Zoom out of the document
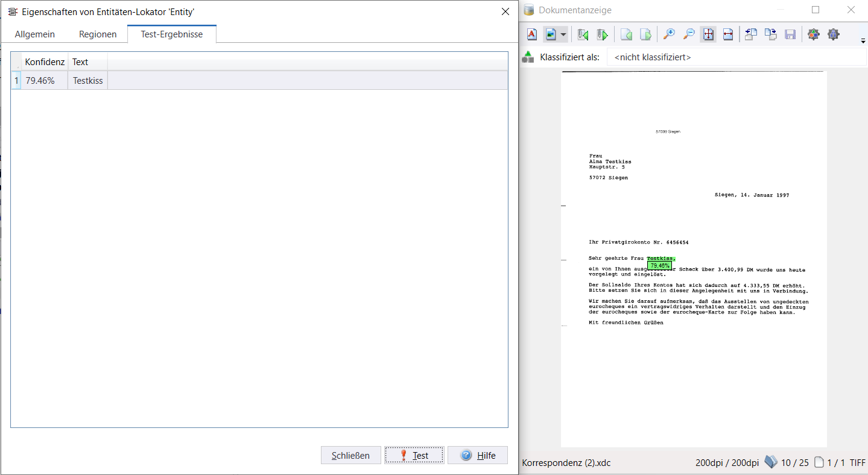 click(x=688, y=34)
